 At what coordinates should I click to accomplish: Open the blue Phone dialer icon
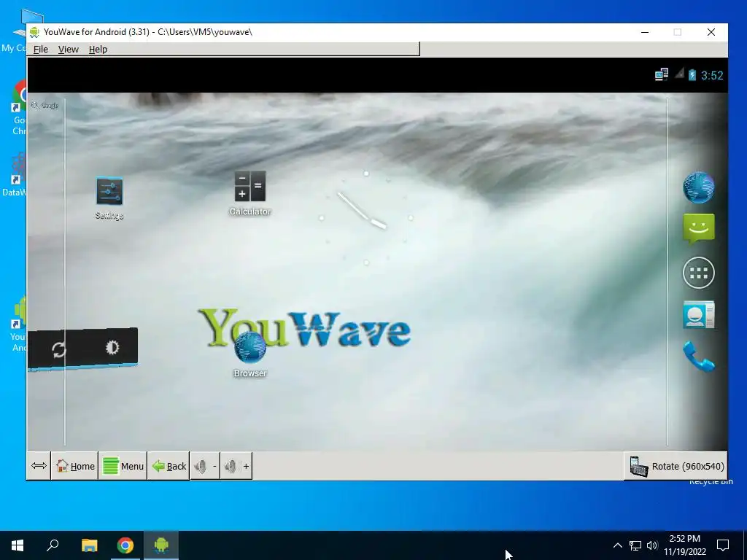tap(698, 356)
